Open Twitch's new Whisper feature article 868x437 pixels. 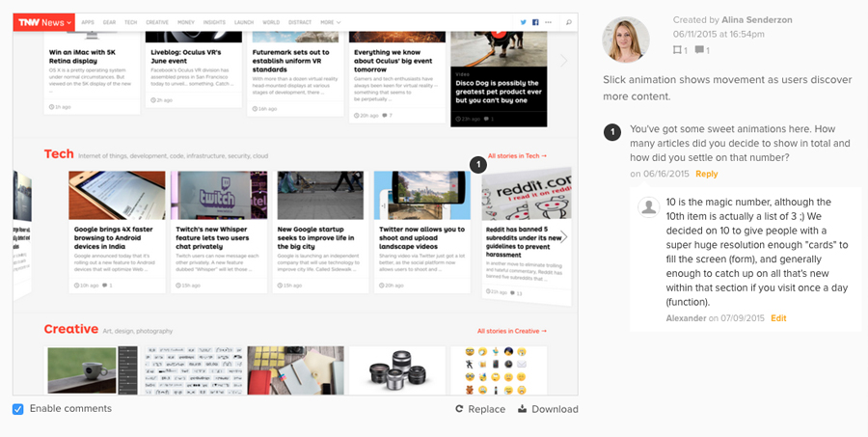211,237
